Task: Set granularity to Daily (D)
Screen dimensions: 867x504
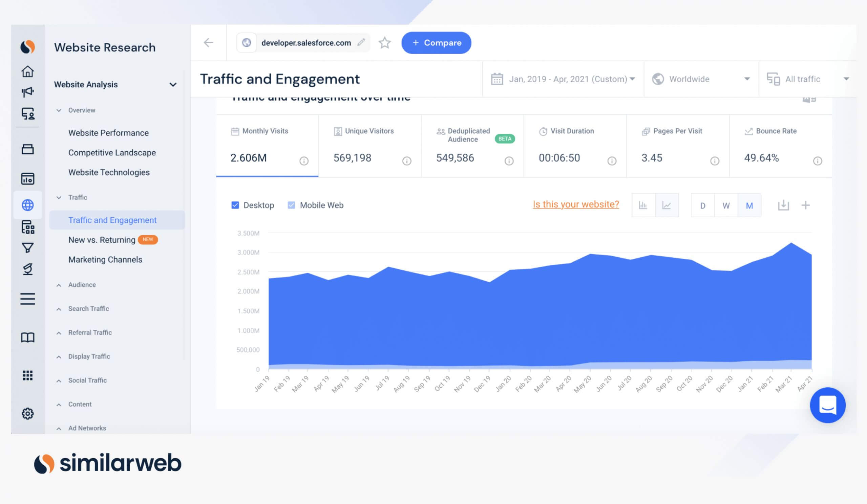Action: click(x=702, y=205)
